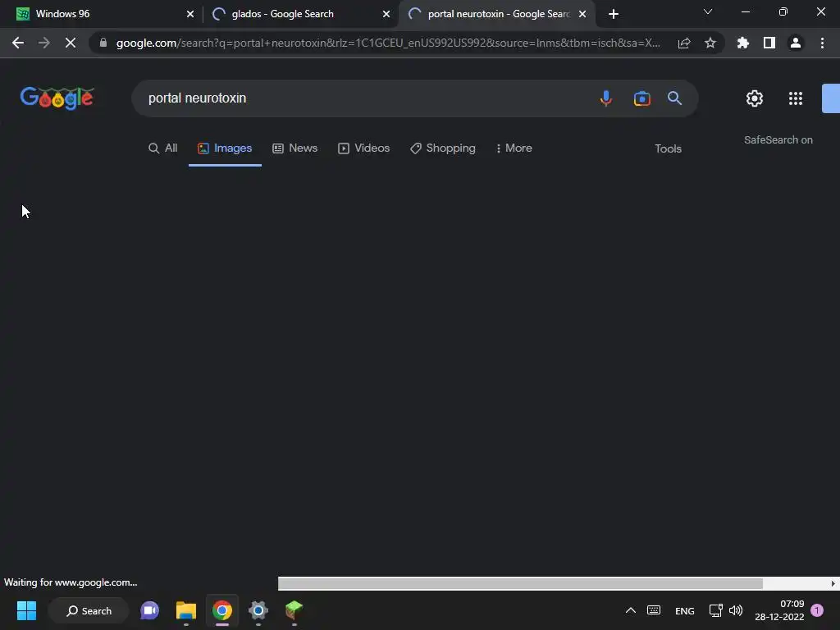
Task: Click the touch keyboard tray icon
Action: [x=654, y=610]
